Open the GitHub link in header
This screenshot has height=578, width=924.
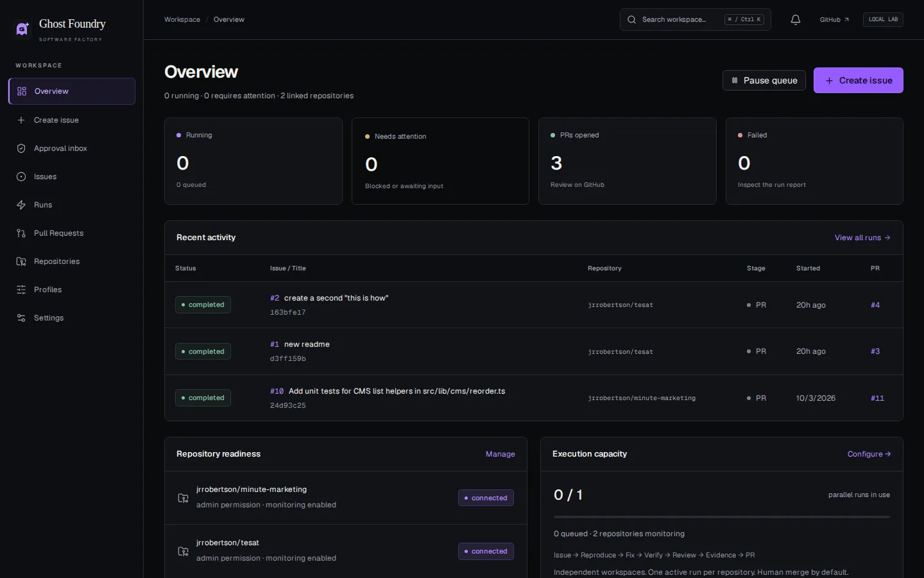tap(834, 20)
